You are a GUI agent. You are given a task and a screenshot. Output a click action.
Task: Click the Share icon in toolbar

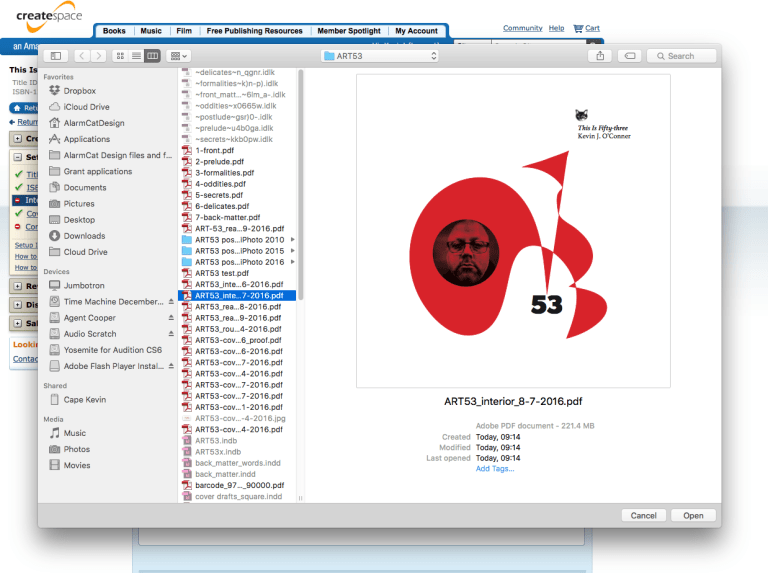tap(600, 56)
